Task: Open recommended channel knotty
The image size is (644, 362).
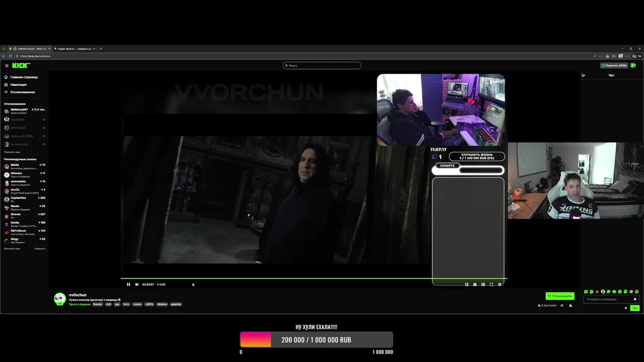Action: pos(25,224)
